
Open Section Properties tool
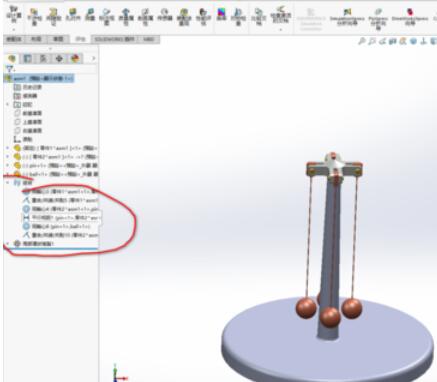(x=145, y=17)
